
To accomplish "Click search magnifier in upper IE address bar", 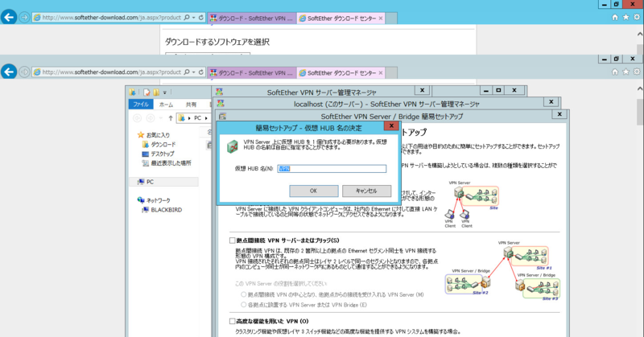I will tap(187, 18).
